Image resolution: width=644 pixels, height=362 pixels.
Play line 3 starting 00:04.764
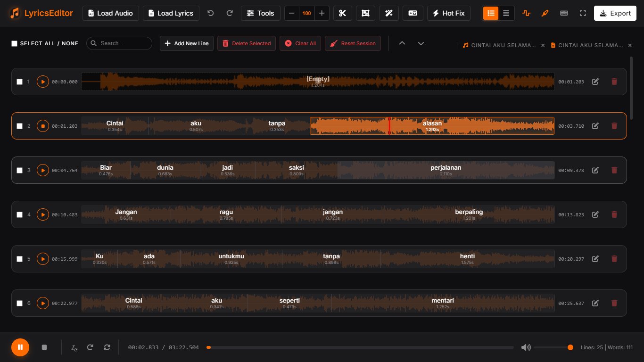pyautogui.click(x=43, y=170)
